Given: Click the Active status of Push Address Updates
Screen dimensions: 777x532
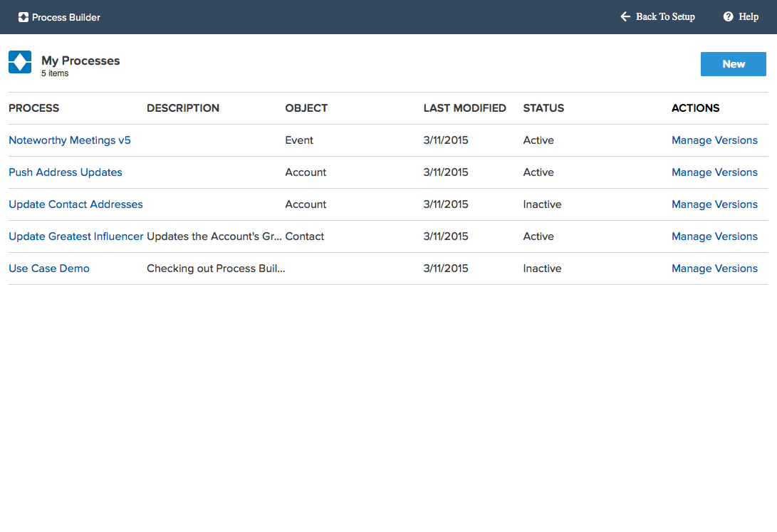Looking at the screenshot, I should pos(538,172).
